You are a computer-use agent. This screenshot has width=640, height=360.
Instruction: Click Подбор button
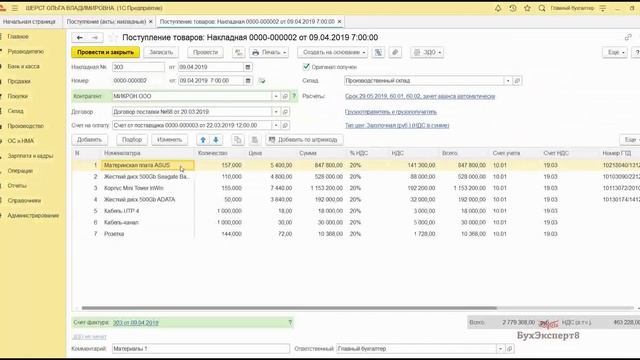132,140
